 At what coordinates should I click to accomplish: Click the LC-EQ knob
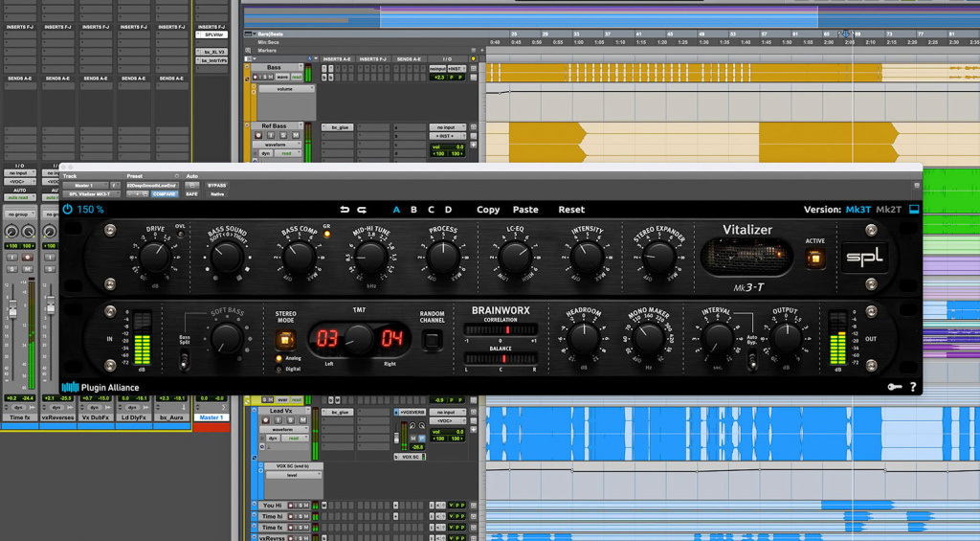(x=514, y=257)
